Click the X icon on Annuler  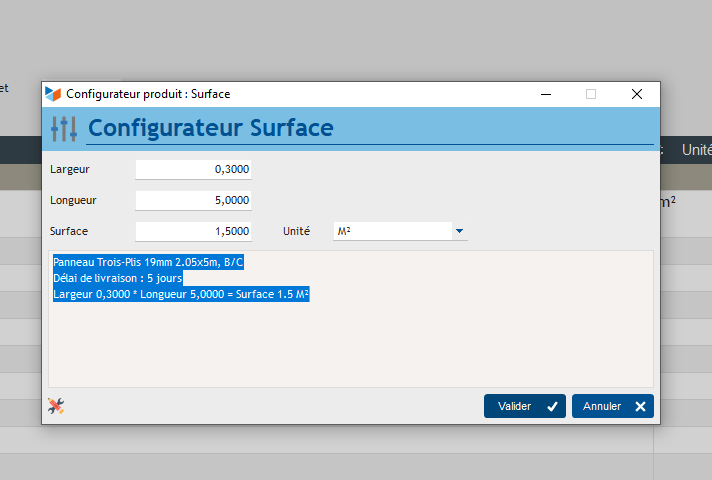(640, 407)
